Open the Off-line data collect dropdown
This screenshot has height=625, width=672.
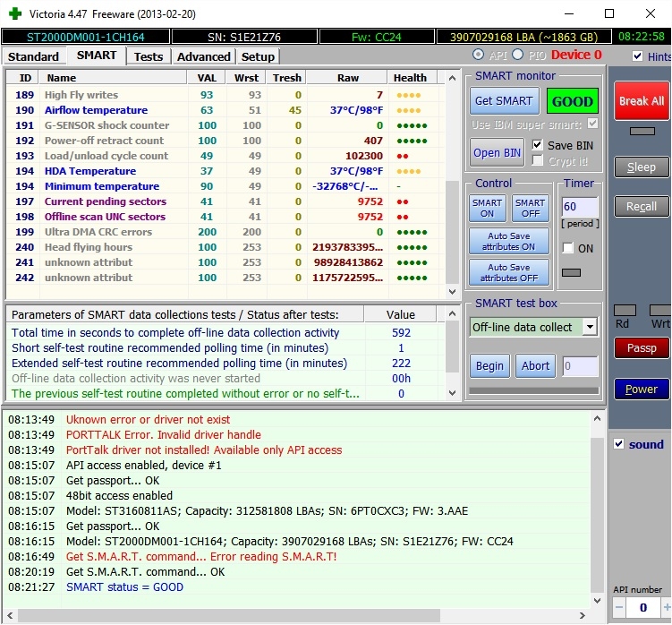pos(591,327)
